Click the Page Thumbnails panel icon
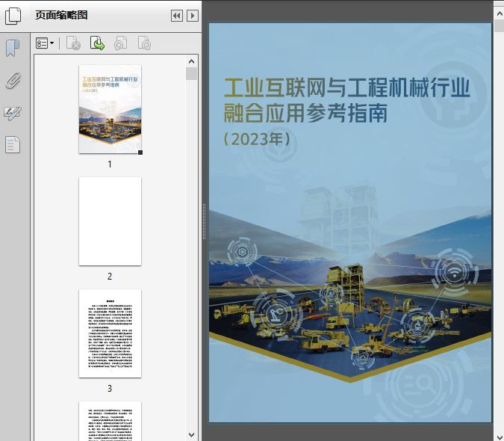This screenshot has height=441, width=504. (13, 16)
